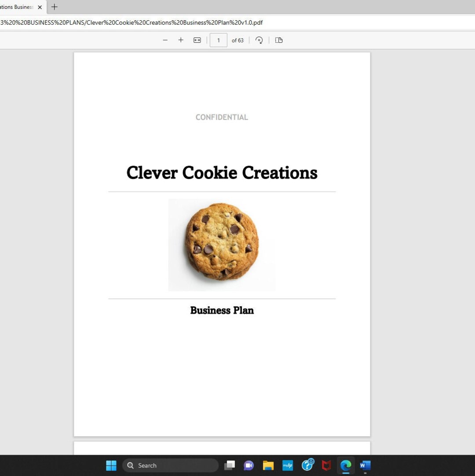Select the page number input box
This screenshot has width=475, height=476.
[x=219, y=40]
